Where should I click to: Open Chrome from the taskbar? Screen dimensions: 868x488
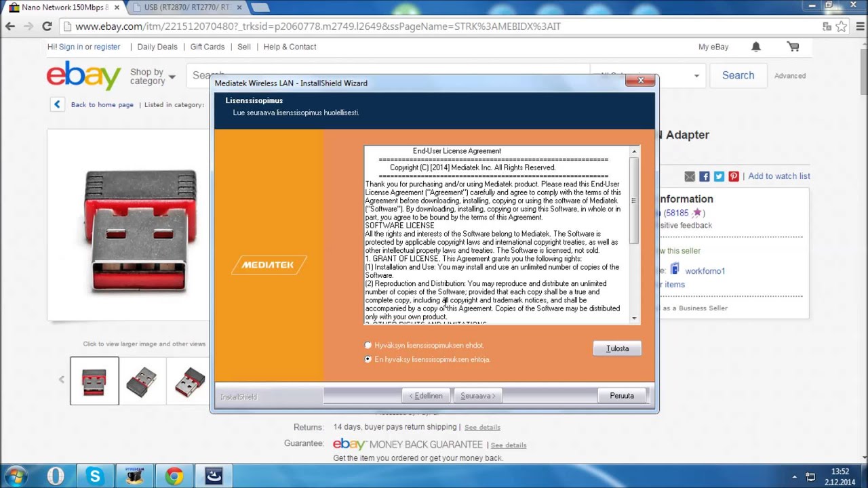coord(174,476)
